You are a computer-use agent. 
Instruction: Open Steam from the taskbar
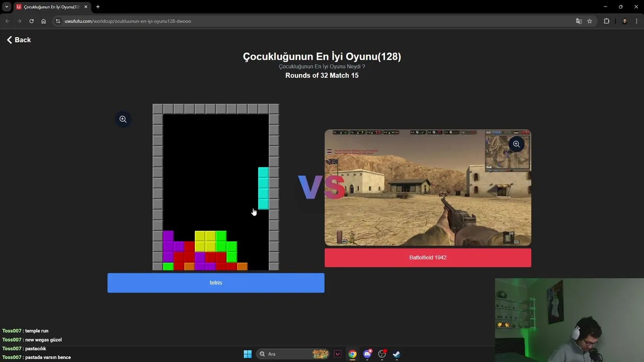pos(396,354)
